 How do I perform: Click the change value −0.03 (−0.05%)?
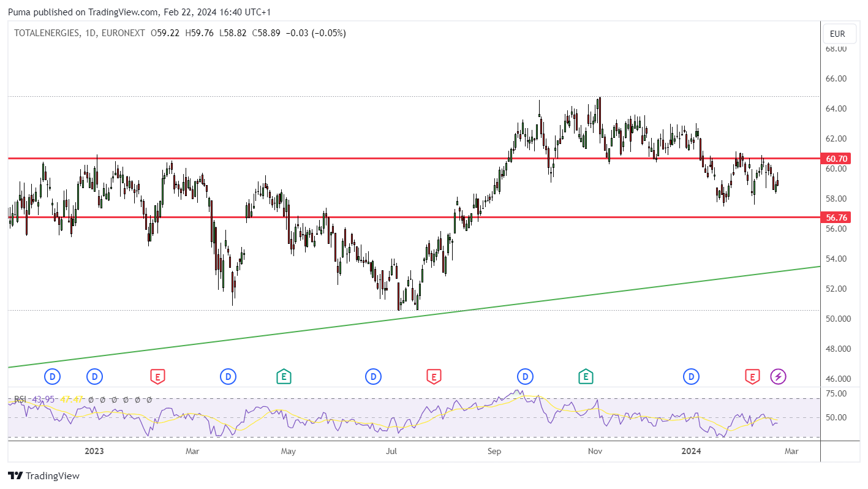(x=315, y=33)
